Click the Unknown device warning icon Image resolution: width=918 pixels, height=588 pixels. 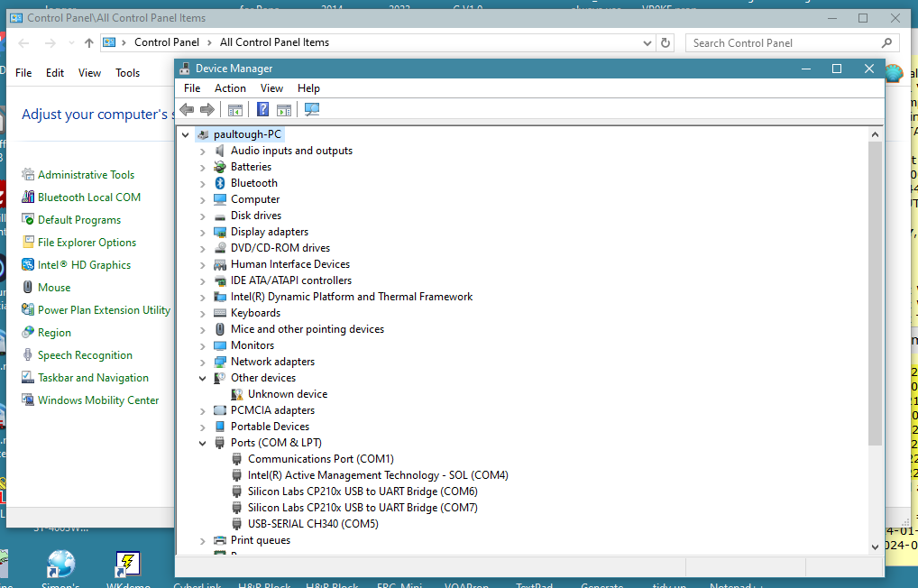[x=237, y=394]
